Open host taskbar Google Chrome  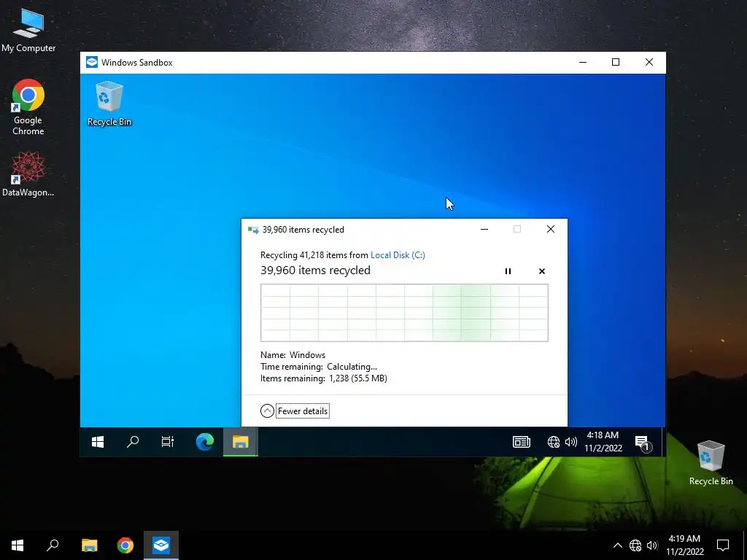coord(125,545)
